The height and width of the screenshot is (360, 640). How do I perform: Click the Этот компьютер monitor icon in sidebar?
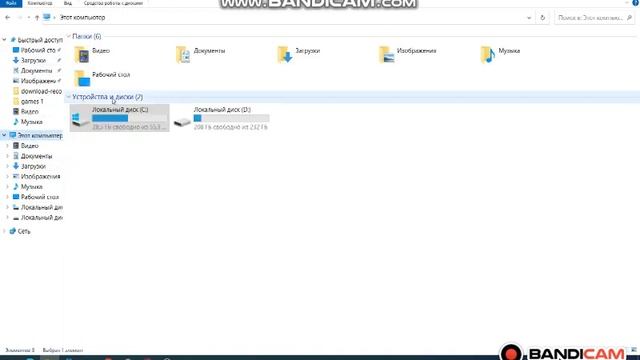coord(13,135)
